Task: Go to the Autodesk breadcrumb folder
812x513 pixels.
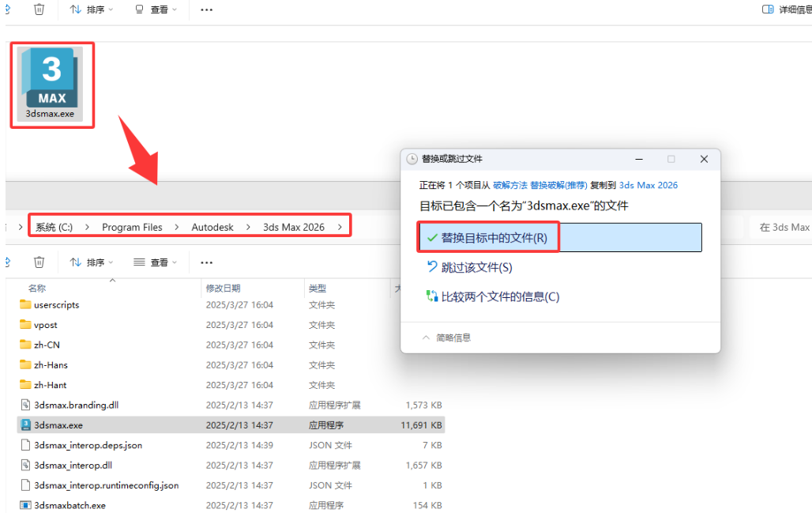Action: pyautogui.click(x=212, y=227)
